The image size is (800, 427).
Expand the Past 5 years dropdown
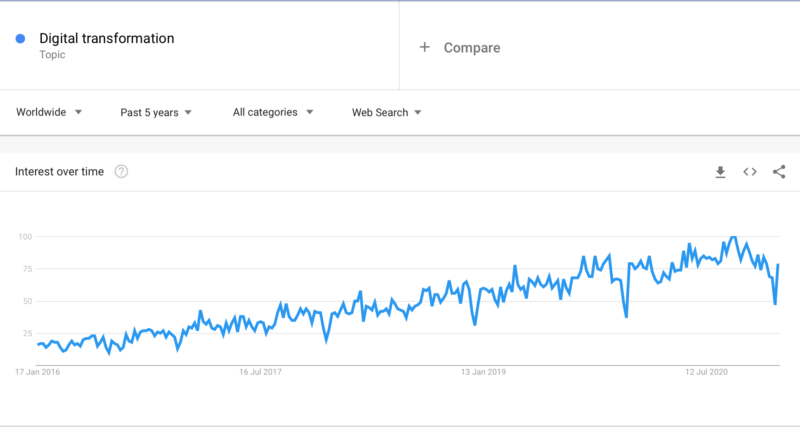point(156,112)
